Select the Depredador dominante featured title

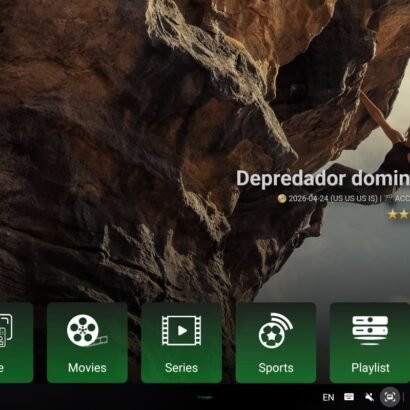[323, 178]
